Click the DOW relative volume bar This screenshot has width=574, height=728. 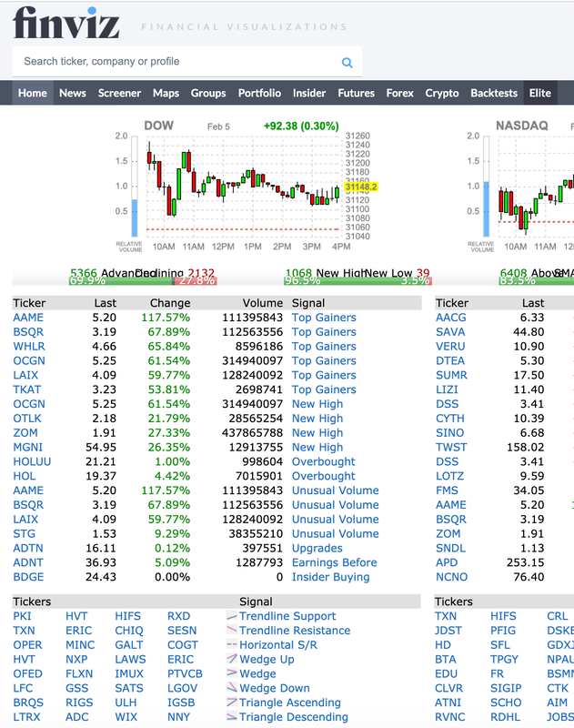click(x=135, y=187)
